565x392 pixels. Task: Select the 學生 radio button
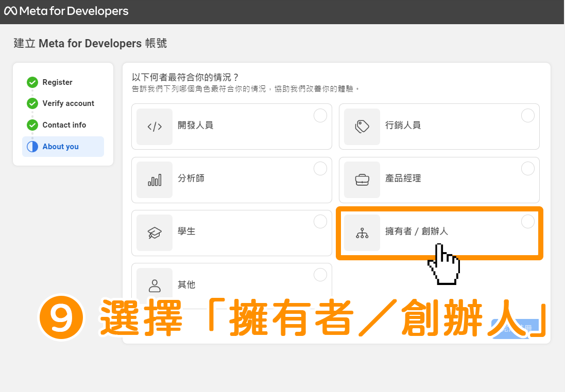click(x=320, y=222)
